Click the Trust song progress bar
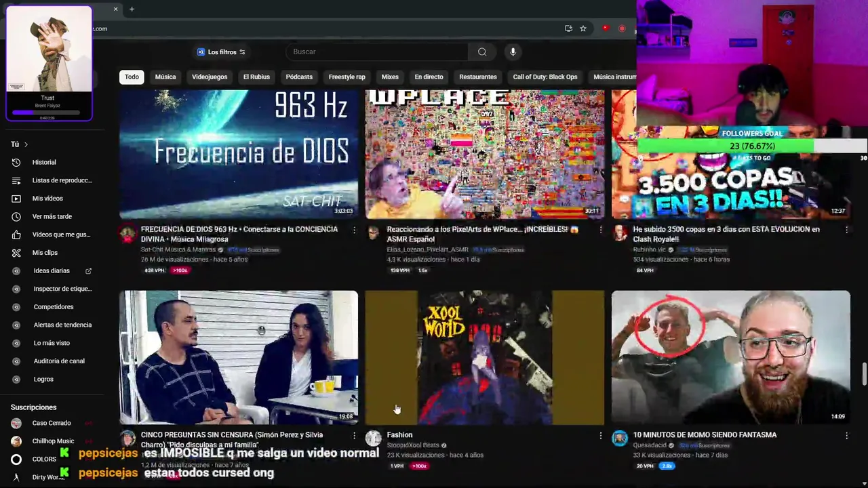 point(46,113)
